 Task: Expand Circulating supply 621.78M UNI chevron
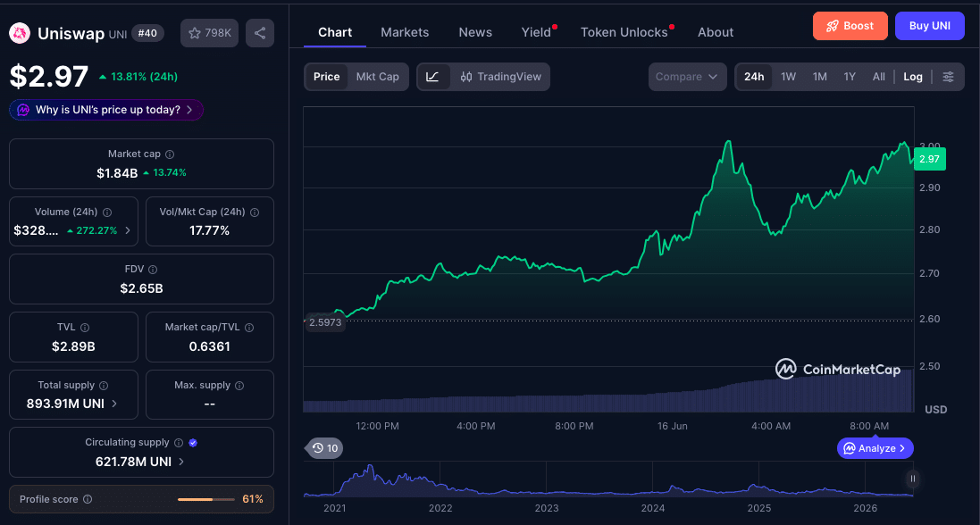point(181,462)
